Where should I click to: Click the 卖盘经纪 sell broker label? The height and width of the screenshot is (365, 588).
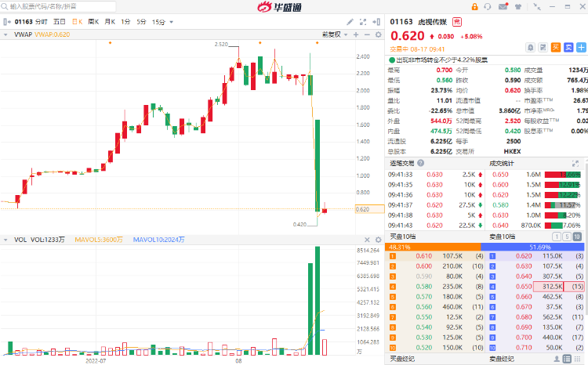tap(502, 359)
